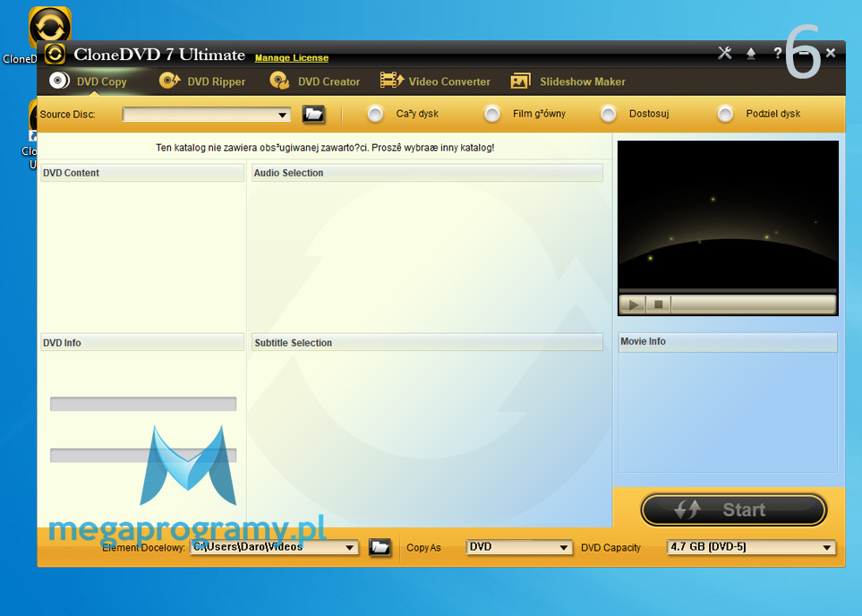Image resolution: width=862 pixels, height=616 pixels.
Task: Choose the Dostosuj radio option
Action: 608,114
